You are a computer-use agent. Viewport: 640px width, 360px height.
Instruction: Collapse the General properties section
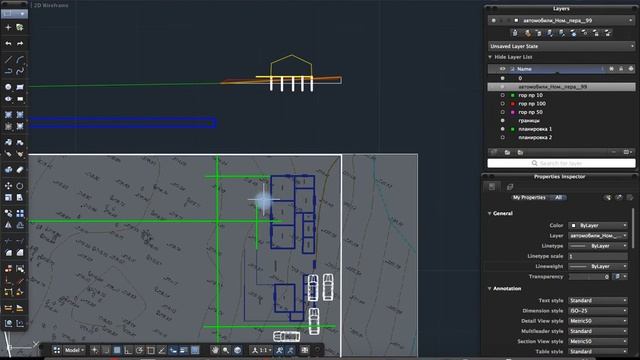(x=490, y=213)
